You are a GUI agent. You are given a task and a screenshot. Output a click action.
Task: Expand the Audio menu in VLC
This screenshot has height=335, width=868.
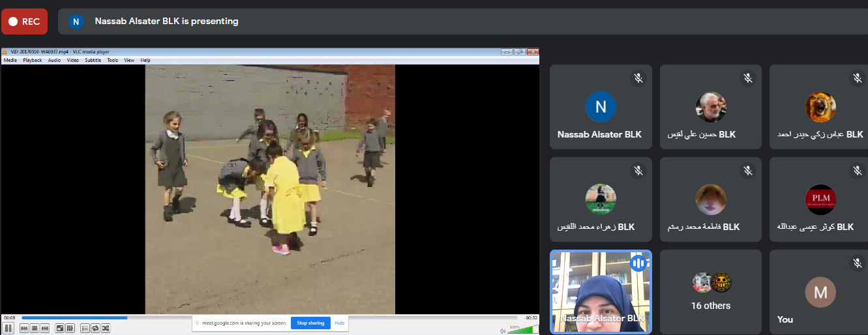point(54,60)
